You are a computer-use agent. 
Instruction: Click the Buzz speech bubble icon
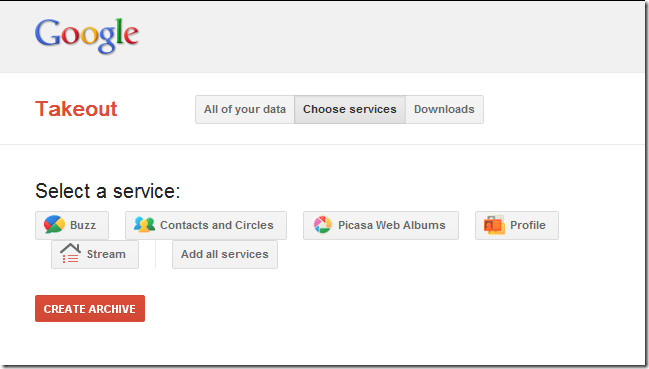pyautogui.click(x=54, y=225)
